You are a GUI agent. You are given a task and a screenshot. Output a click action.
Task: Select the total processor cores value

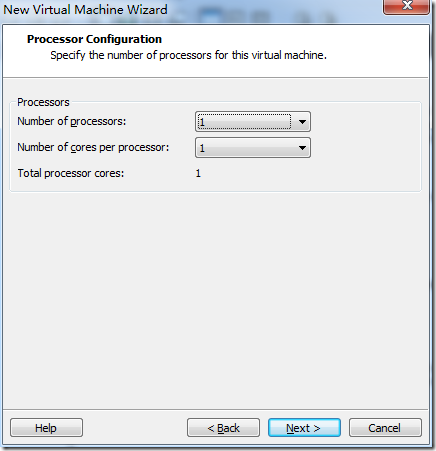coord(198,173)
